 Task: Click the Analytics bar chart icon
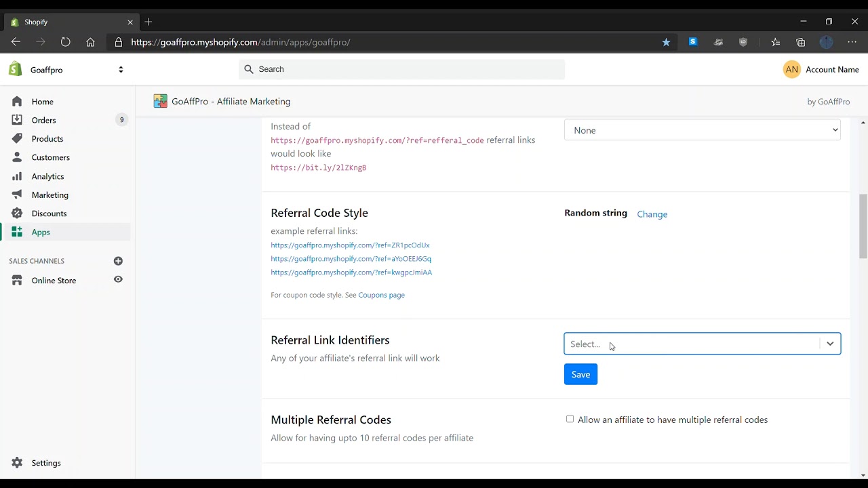[17, 176]
